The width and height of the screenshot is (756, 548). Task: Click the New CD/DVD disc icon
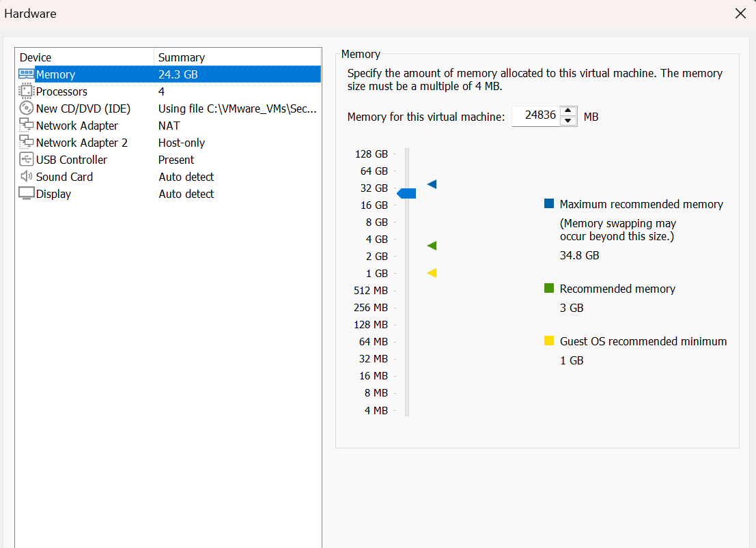(x=26, y=109)
